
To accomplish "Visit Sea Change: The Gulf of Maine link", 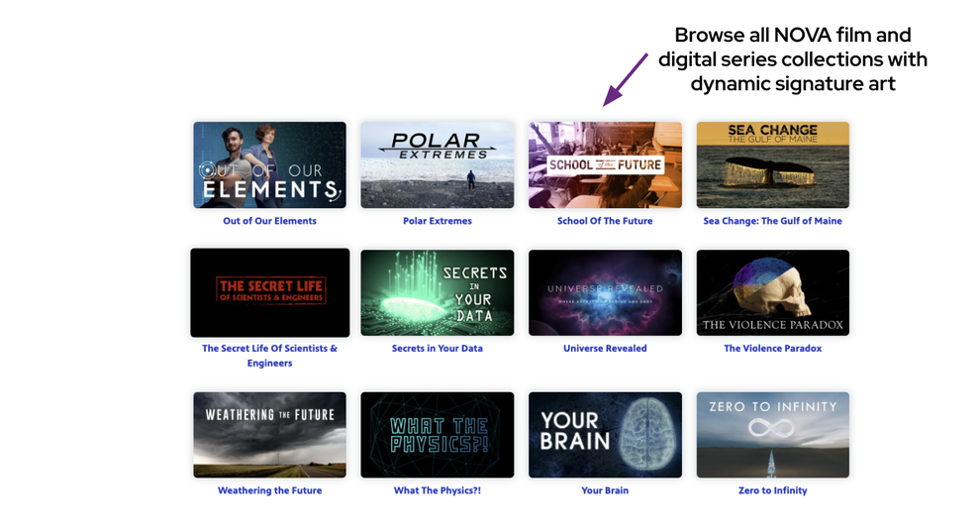I will tap(772, 221).
